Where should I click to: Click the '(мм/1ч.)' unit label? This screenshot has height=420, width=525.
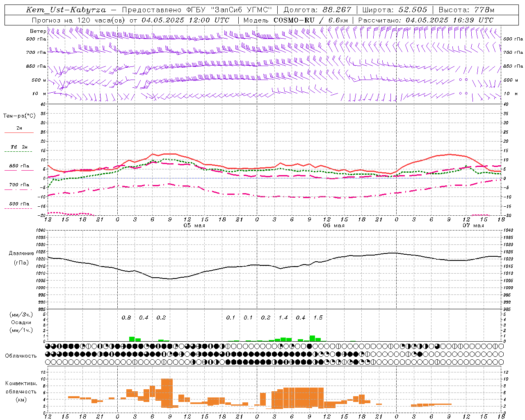(x=21, y=330)
